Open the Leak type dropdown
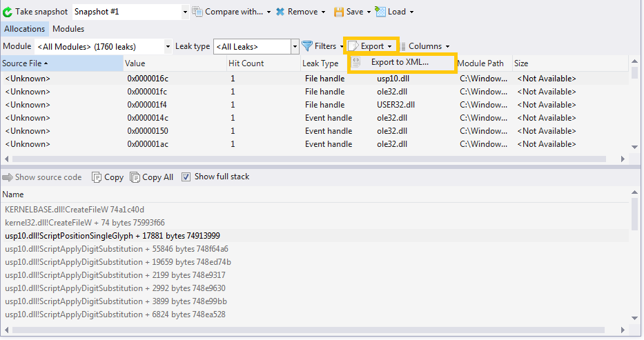This screenshot has width=644, height=340. 295,46
